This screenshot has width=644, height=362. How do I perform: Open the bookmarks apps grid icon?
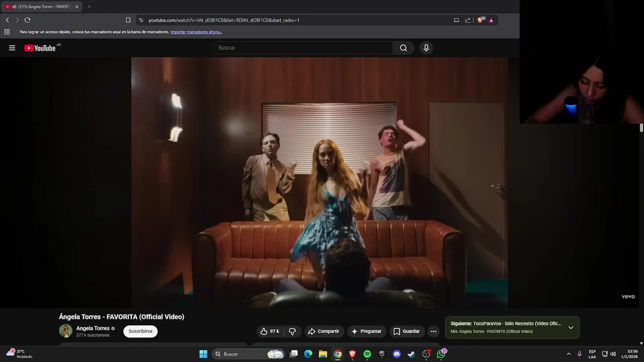coord(7,32)
